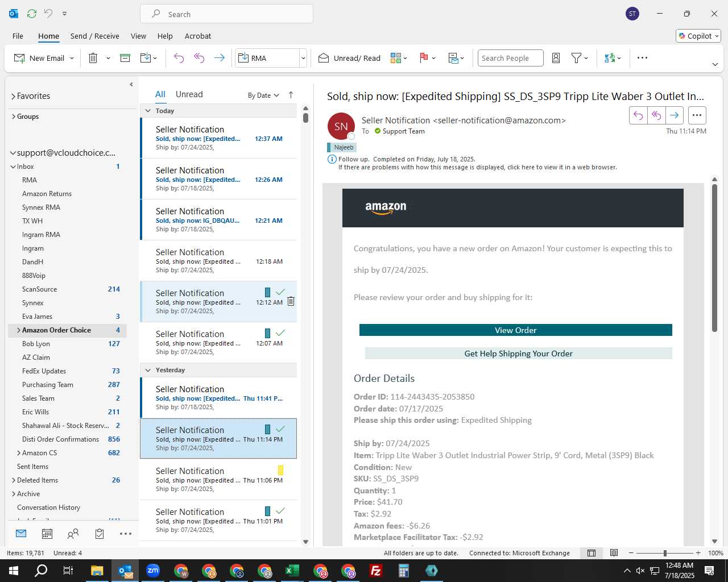This screenshot has width=728, height=582.
Task: Click the Search People field
Action: [510, 58]
